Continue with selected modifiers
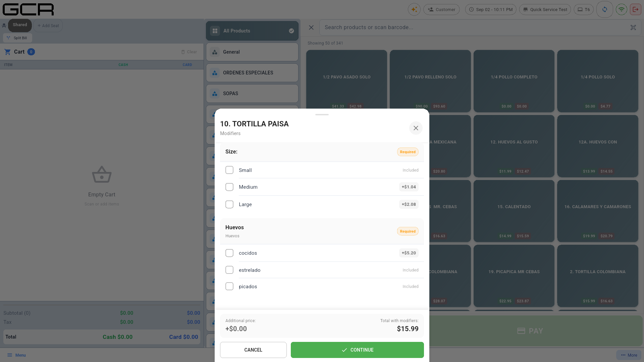The image size is (644, 362). pos(357,350)
